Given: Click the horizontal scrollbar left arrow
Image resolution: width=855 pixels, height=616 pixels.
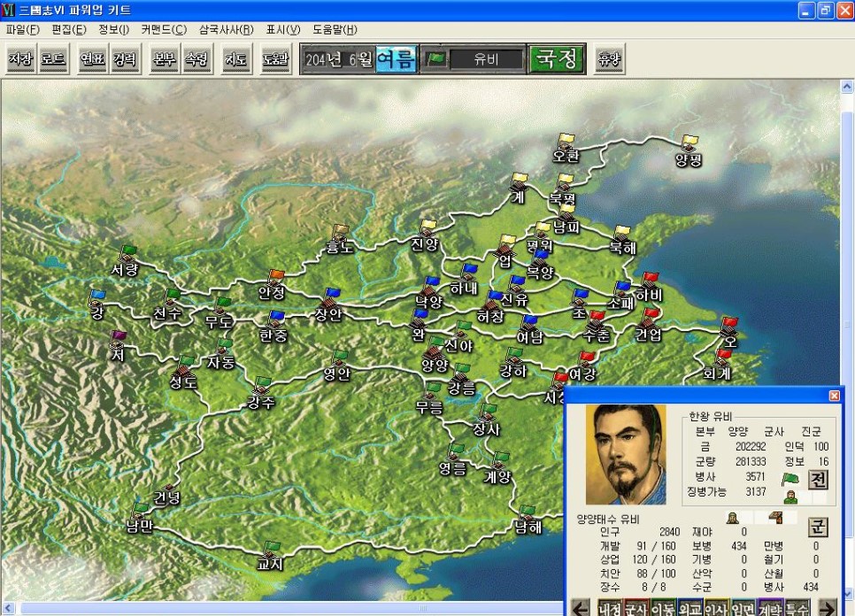Looking at the screenshot, I should coord(8,607).
